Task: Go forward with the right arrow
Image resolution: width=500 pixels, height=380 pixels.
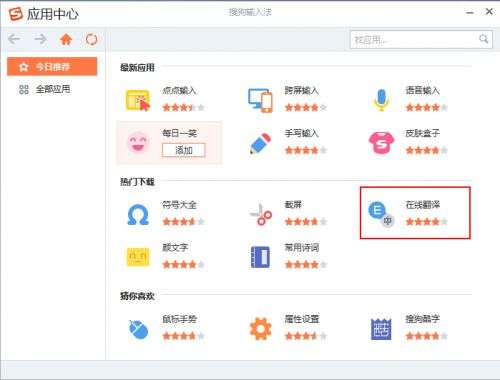Action: click(40, 39)
